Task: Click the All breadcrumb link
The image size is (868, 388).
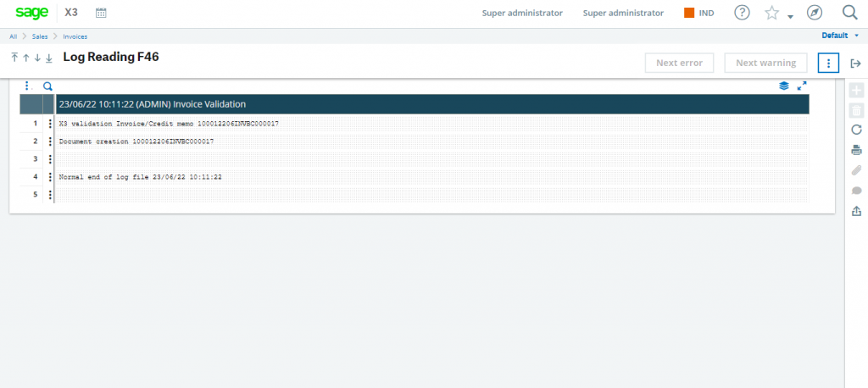Action: coord(13,36)
